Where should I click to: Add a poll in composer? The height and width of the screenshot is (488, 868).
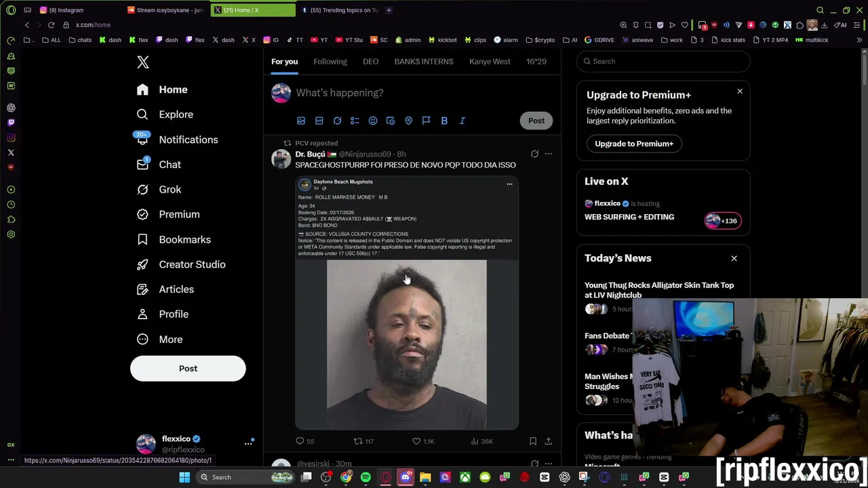pyautogui.click(x=355, y=121)
